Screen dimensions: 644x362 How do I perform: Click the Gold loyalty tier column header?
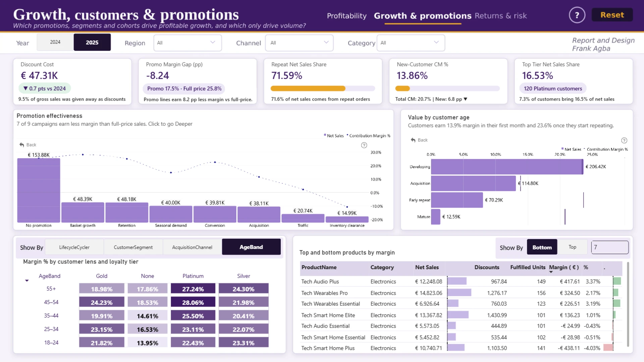point(102,276)
